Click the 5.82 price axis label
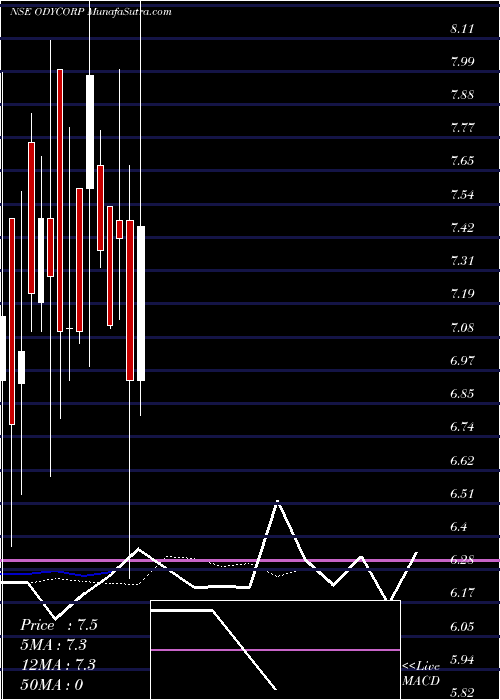The image size is (500, 700). pyautogui.click(x=462, y=692)
